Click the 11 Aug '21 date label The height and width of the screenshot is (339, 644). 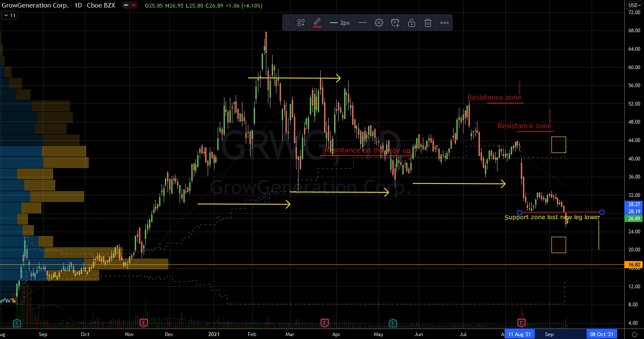[519, 334]
